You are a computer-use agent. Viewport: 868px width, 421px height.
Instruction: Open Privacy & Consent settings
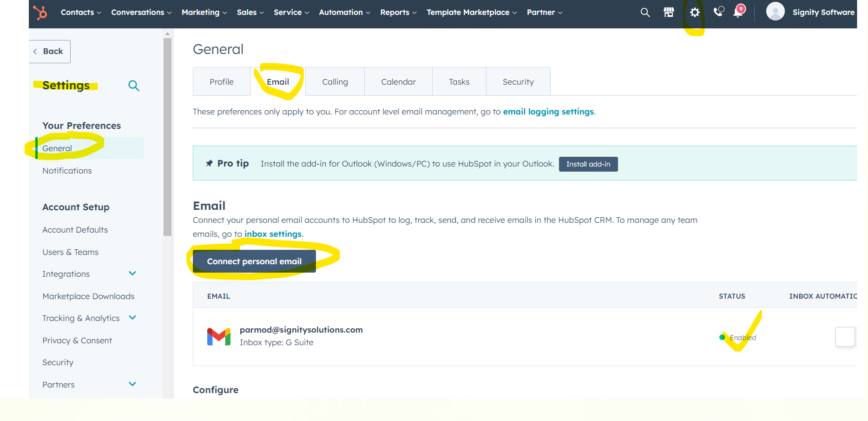pyautogui.click(x=77, y=341)
